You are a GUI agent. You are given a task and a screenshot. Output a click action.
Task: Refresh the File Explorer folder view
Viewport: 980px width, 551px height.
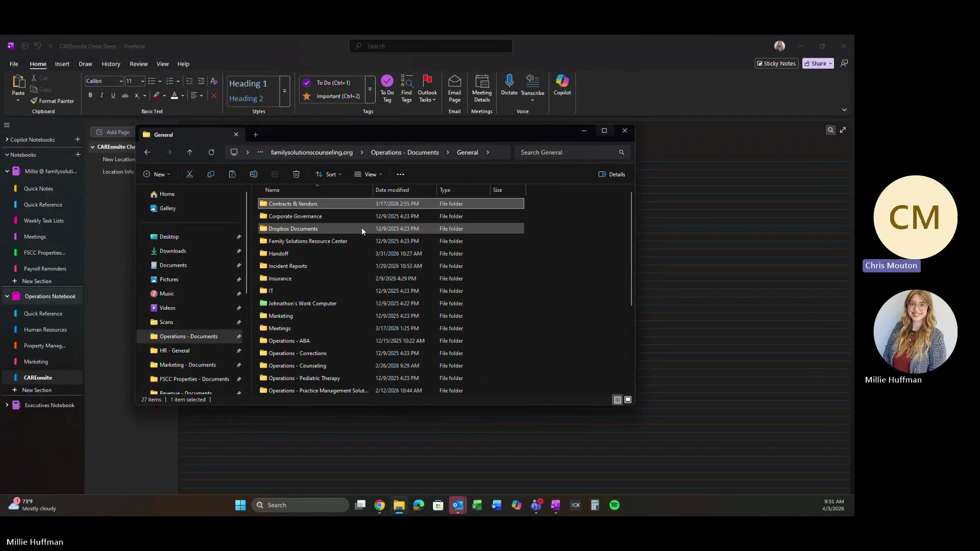coord(211,153)
